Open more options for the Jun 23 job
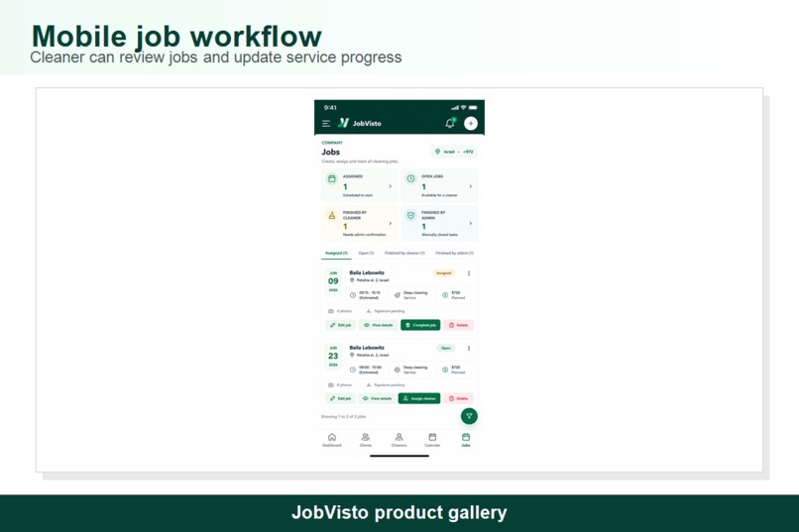Image resolution: width=799 pixels, height=532 pixels. coord(469,348)
